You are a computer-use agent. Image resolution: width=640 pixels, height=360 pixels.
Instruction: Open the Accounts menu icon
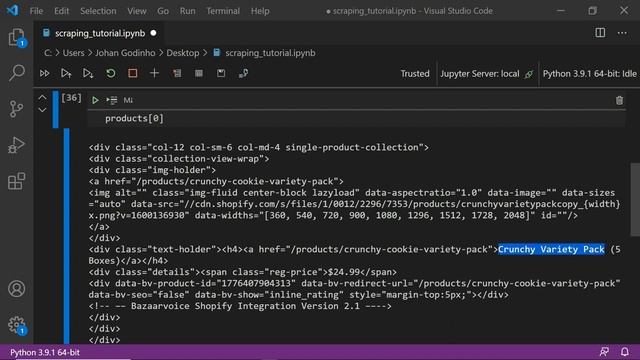16,289
